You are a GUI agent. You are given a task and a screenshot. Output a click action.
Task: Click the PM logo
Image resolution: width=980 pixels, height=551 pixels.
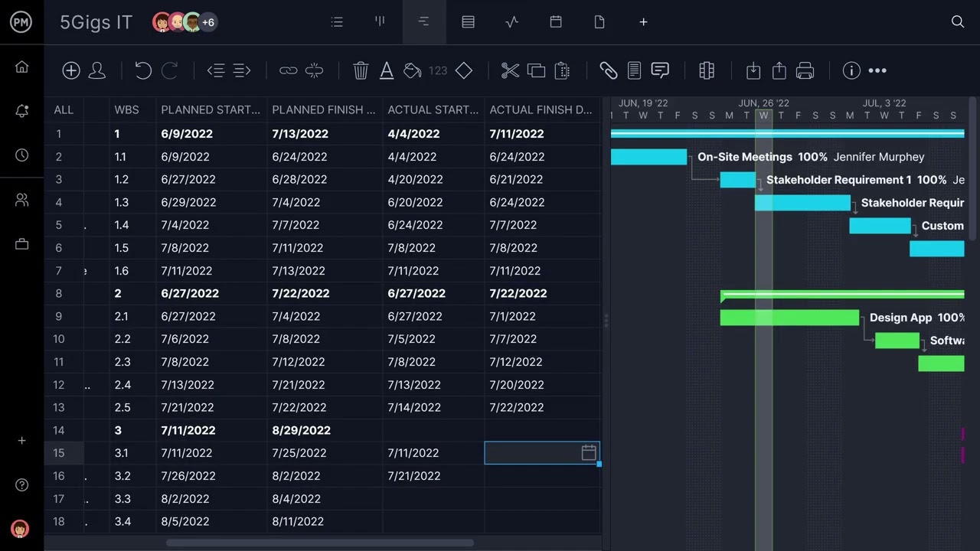coord(21,22)
